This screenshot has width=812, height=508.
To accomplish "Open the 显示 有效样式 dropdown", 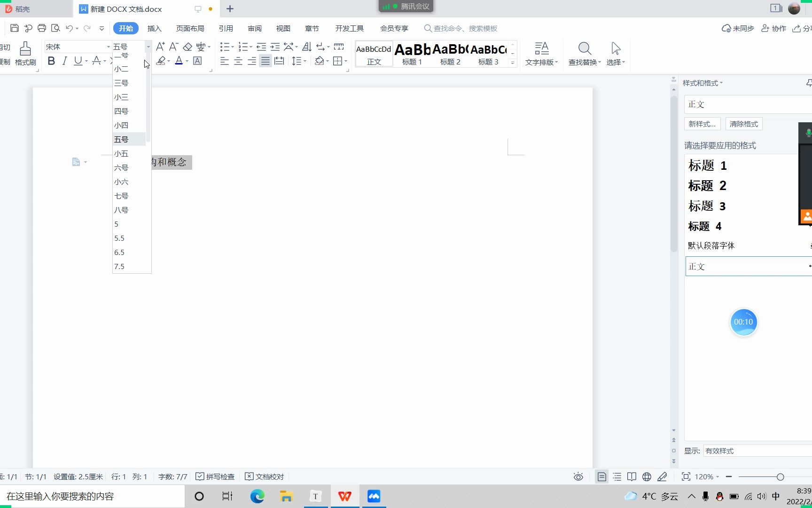I will point(757,451).
